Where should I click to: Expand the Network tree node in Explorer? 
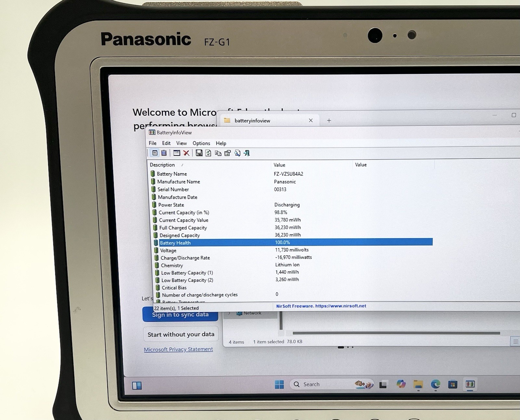(x=229, y=313)
